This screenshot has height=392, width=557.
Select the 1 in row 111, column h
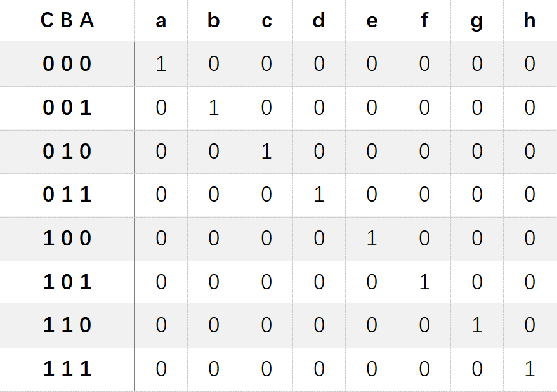coord(529,369)
